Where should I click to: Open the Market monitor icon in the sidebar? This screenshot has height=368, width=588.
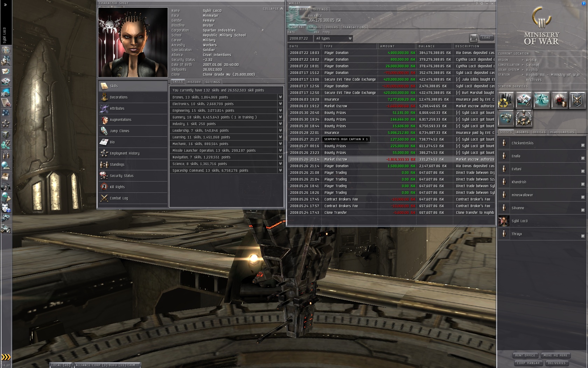(x=6, y=93)
